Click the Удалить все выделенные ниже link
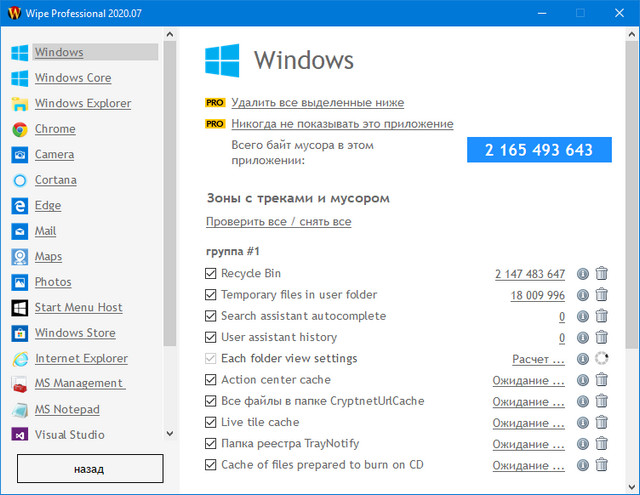The height and width of the screenshot is (495, 640). (x=317, y=103)
